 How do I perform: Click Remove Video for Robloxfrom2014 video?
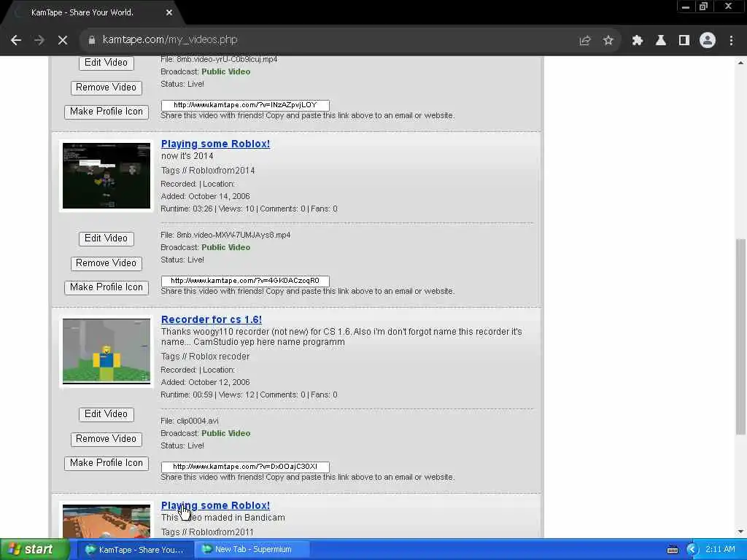pyautogui.click(x=107, y=263)
